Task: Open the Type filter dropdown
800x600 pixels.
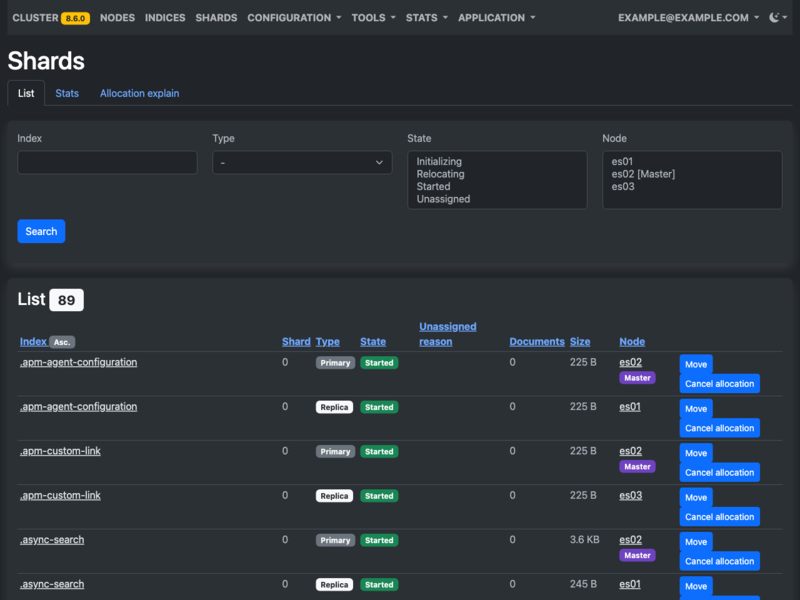Action: (x=302, y=162)
